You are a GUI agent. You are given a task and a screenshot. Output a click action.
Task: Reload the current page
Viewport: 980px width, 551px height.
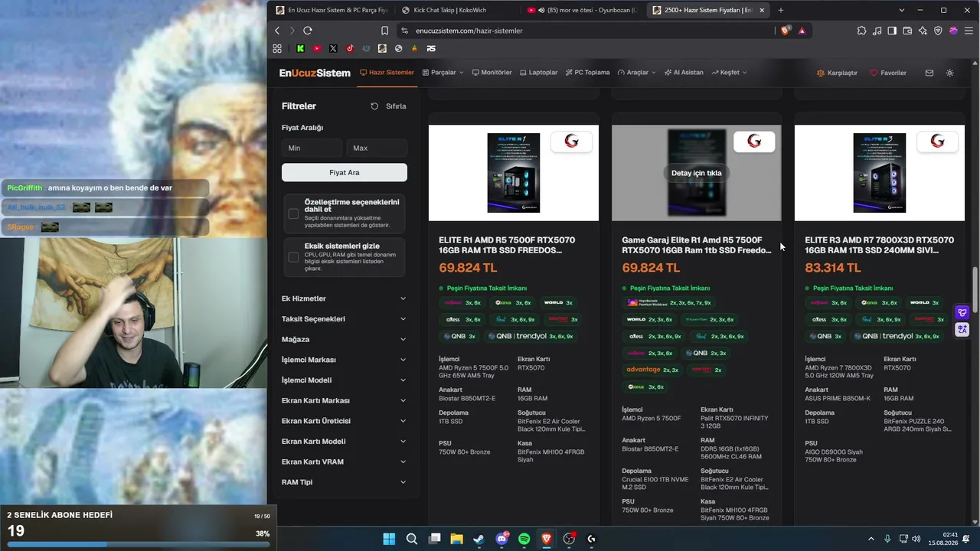point(308,31)
